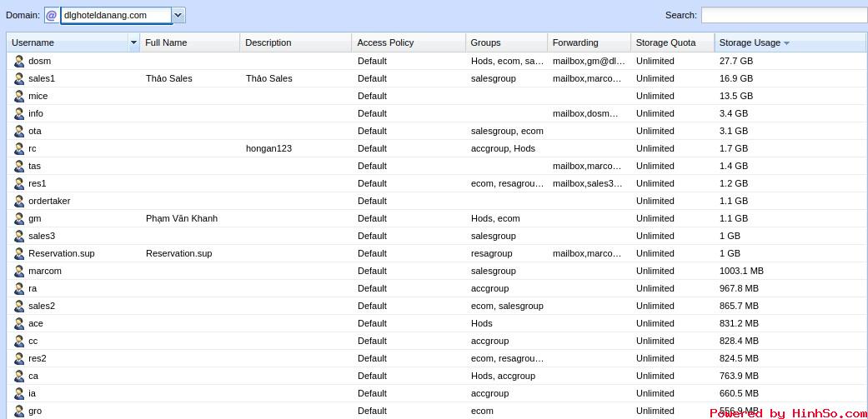Viewport: 868px width, 419px height.
Task: Click the user icon beside mice
Action: (x=19, y=96)
